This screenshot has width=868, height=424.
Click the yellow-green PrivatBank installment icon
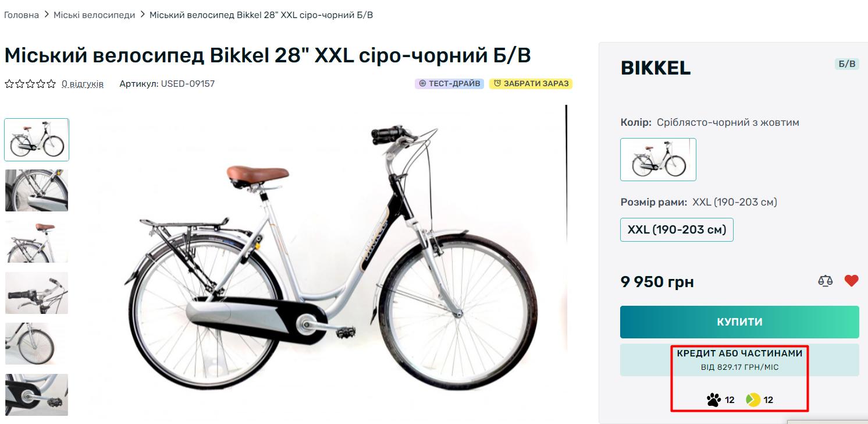(753, 400)
